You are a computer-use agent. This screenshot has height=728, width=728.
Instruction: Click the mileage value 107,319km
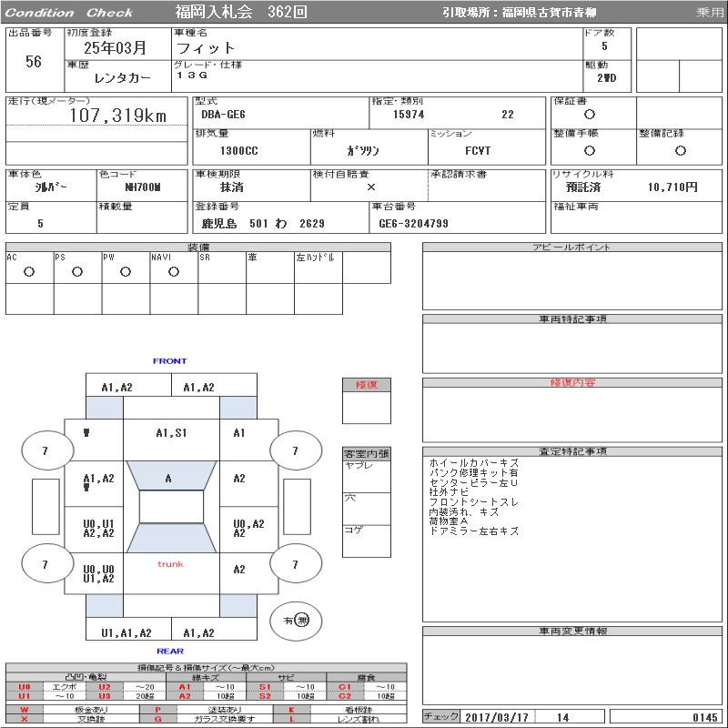click(118, 116)
